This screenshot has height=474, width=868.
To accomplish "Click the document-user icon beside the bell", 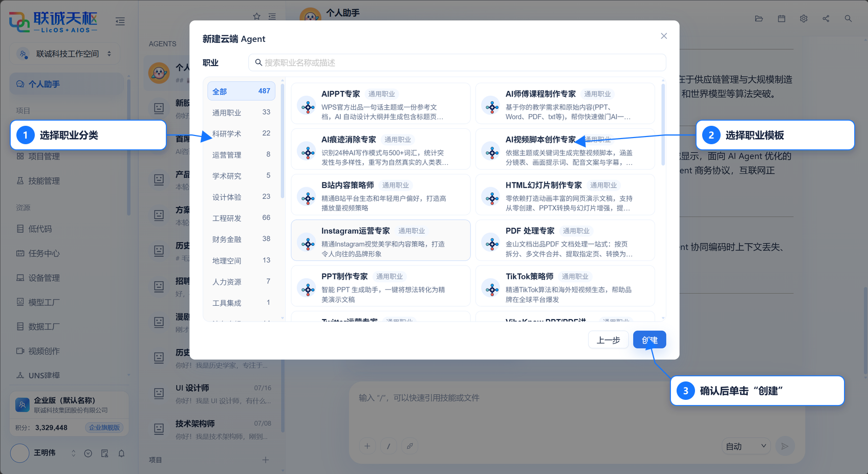I will [105, 454].
